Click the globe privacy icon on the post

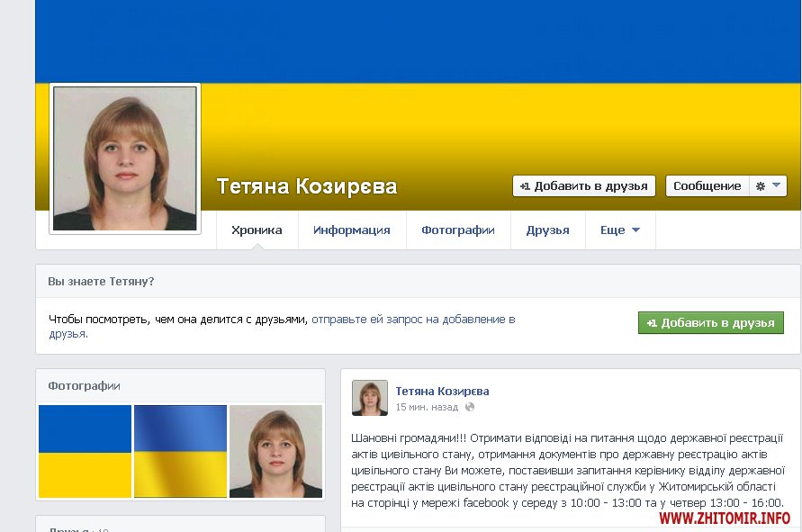(x=470, y=407)
